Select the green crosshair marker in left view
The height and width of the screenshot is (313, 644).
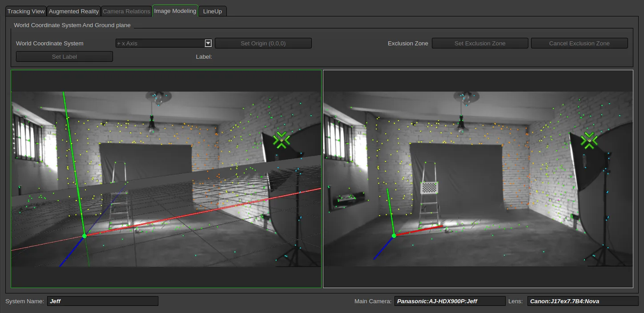tap(281, 140)
